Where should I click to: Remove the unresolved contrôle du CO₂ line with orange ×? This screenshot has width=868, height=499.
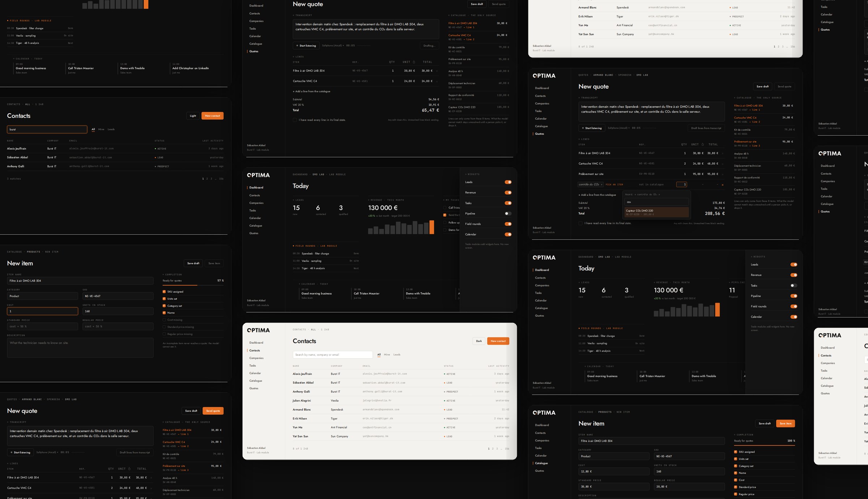click(x=723, y=185)
